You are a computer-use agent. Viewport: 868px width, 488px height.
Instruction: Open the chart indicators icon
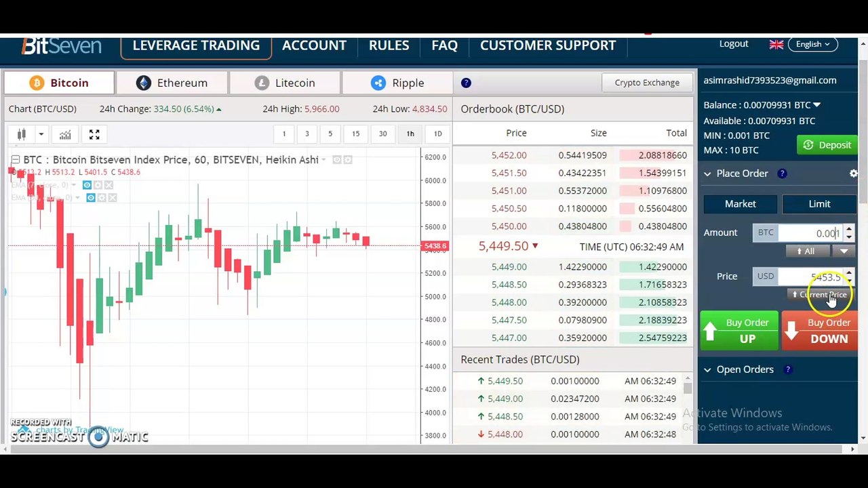coord(65,134)
